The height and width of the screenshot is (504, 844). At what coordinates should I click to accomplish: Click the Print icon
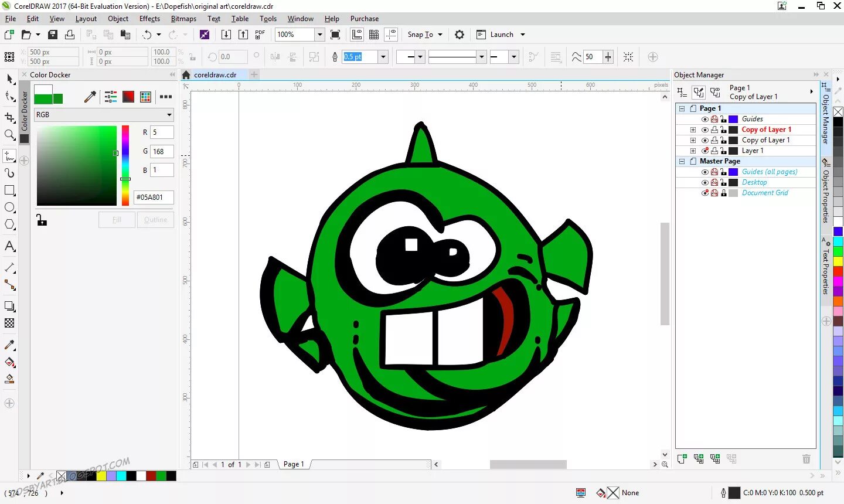(x=70, y=35)
